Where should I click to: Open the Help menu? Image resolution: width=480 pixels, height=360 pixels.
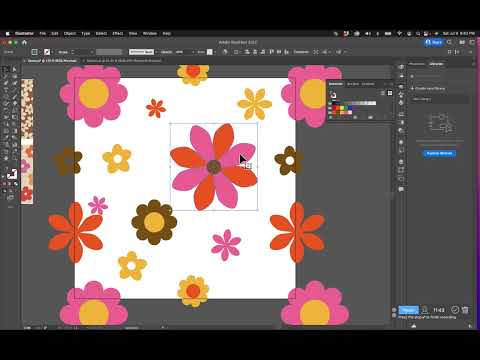167,33
